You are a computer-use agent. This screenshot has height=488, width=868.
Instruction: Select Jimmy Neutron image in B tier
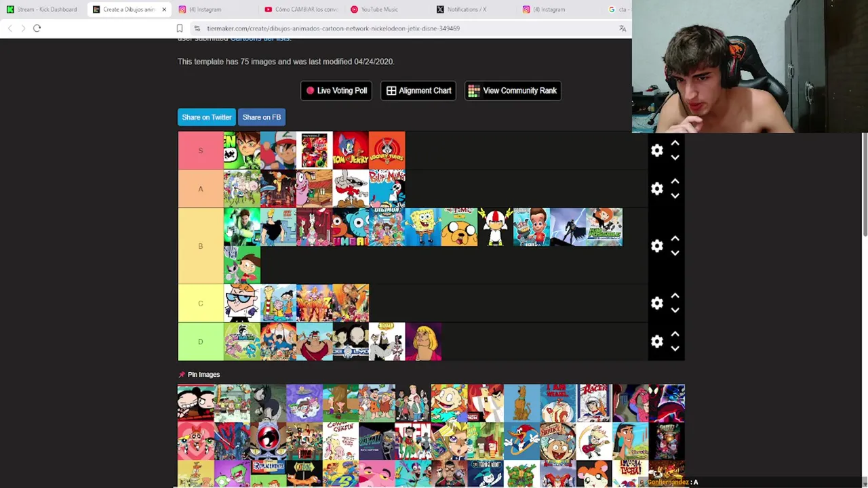point(532,227)
